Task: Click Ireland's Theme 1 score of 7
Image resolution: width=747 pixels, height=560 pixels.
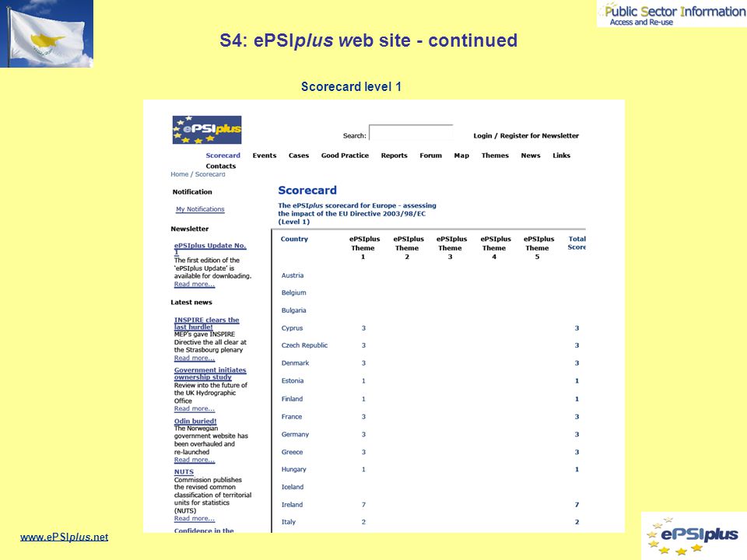Action: click(x=363, y=505)
